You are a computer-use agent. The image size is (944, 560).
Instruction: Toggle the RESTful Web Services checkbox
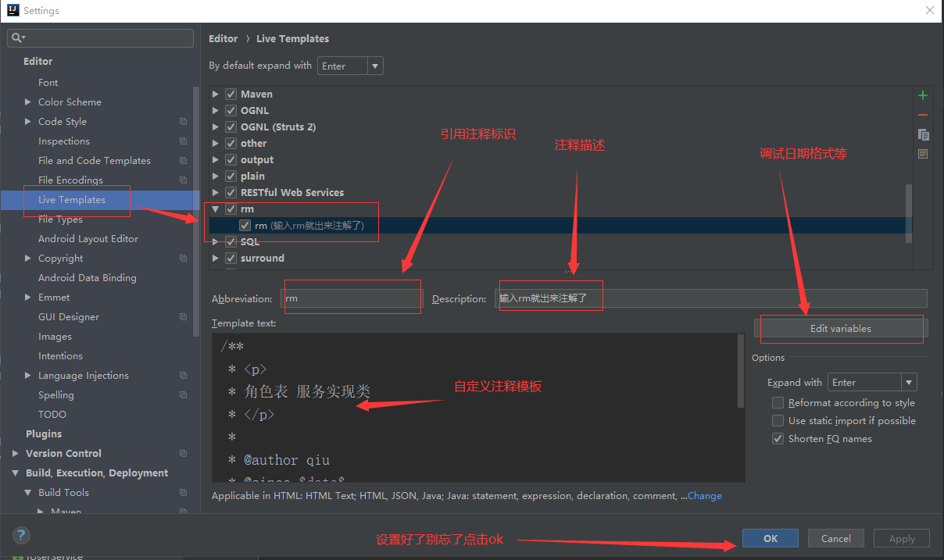pyautogui.click(x=231, y=192)
